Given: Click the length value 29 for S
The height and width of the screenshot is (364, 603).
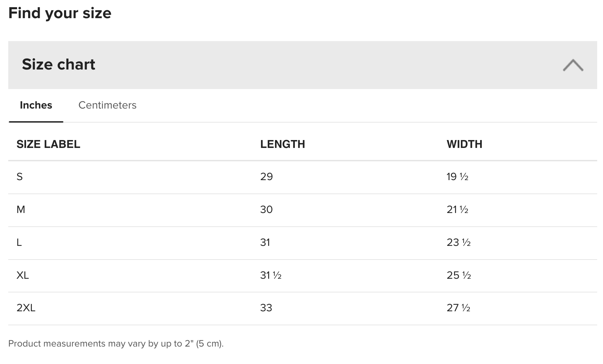Looking at the screenshot, I should [x=266, y=177].
